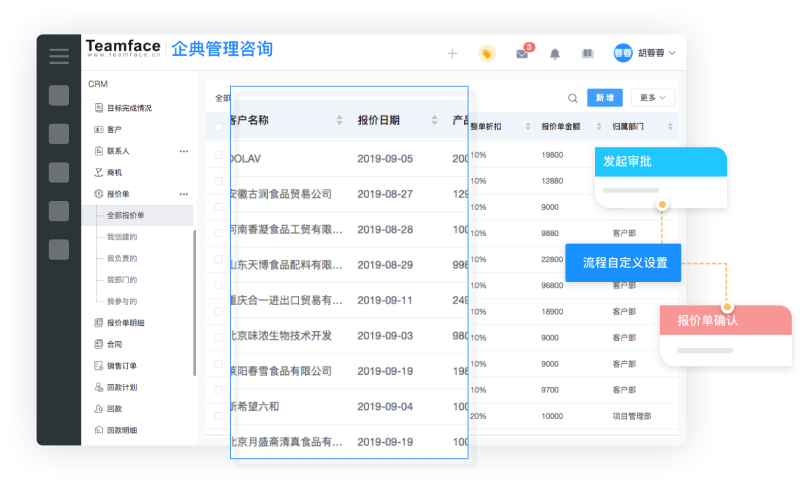Toggle the select-all checkbox in table header

point(219,127)
